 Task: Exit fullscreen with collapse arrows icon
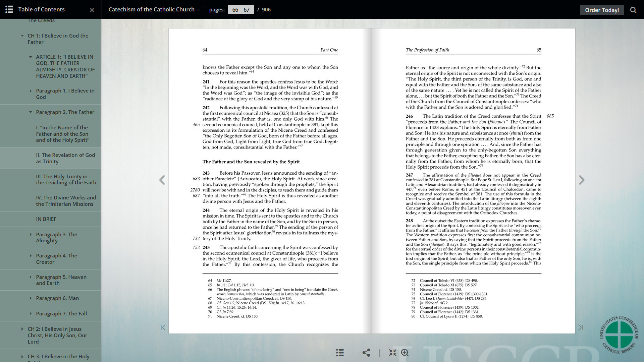[x=392, y=352]
